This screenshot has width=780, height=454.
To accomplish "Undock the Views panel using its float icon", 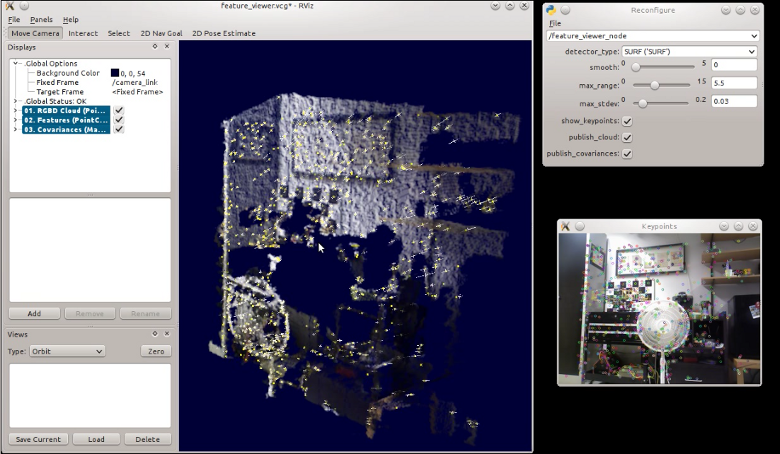I will pyautogui.click(x=154, y=334).
